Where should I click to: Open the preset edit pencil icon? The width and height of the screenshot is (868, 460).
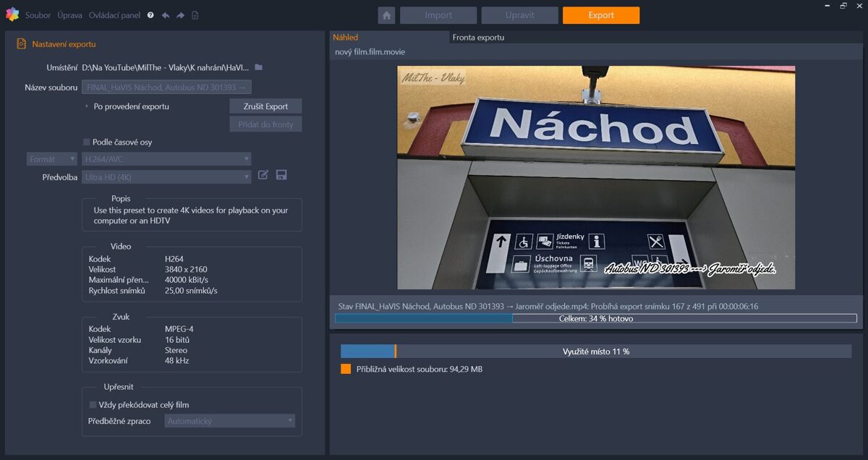pyautogui.click(x=263, y=174)
